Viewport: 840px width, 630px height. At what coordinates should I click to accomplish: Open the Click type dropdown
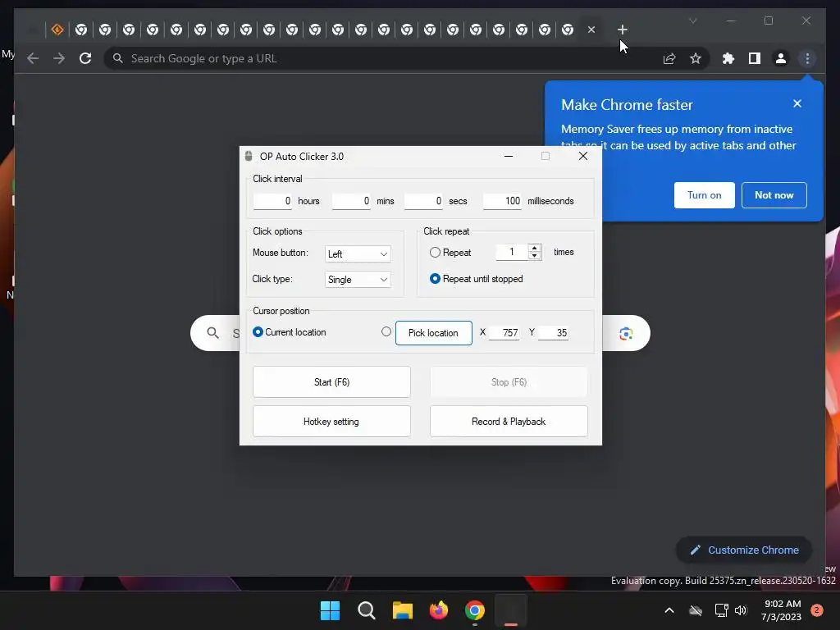point(358,280)
